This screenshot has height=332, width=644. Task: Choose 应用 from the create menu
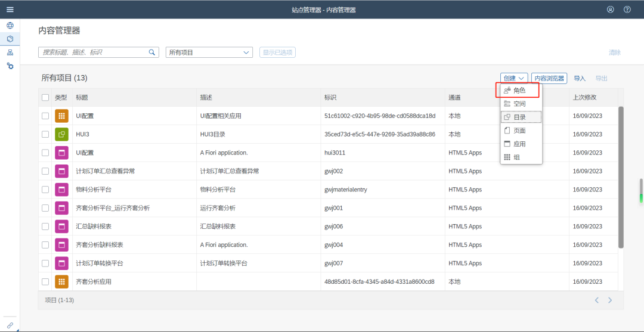coord(521,144)
